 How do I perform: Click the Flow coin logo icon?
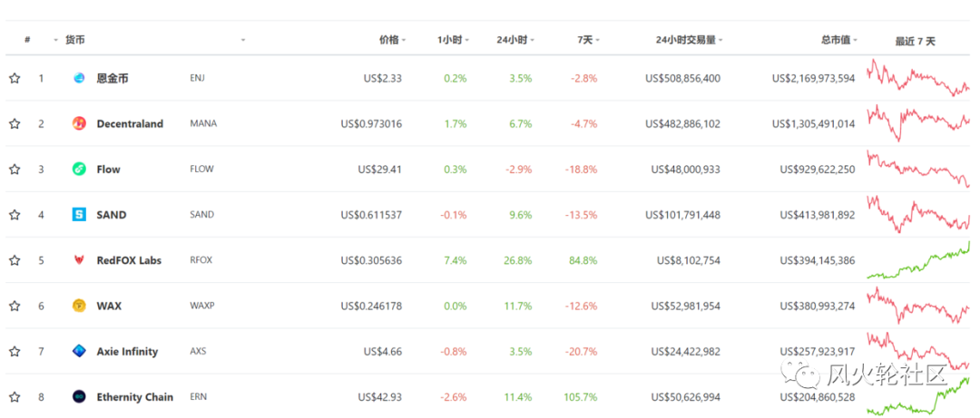(79, 170)
